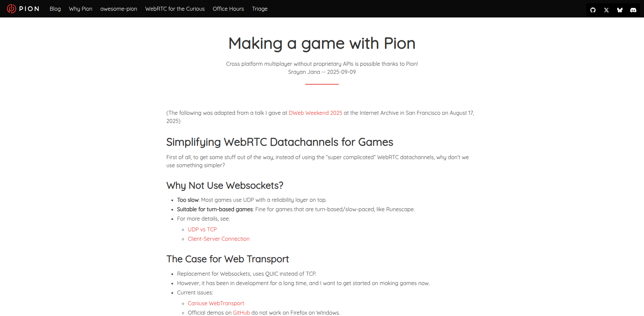Open the Why Pion page
This screenshot has width=644, height=316.
(x=80, y=9)
